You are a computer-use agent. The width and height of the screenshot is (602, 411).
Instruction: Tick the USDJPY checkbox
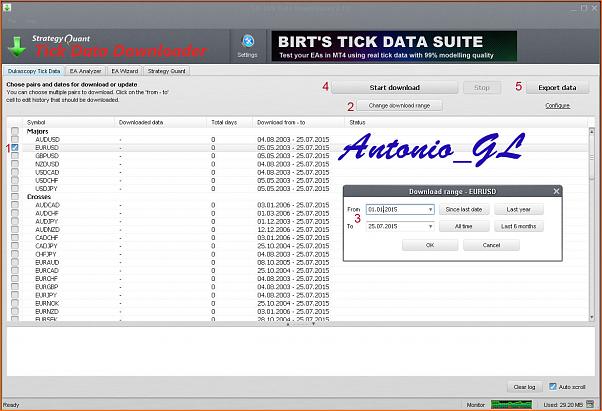15,188
